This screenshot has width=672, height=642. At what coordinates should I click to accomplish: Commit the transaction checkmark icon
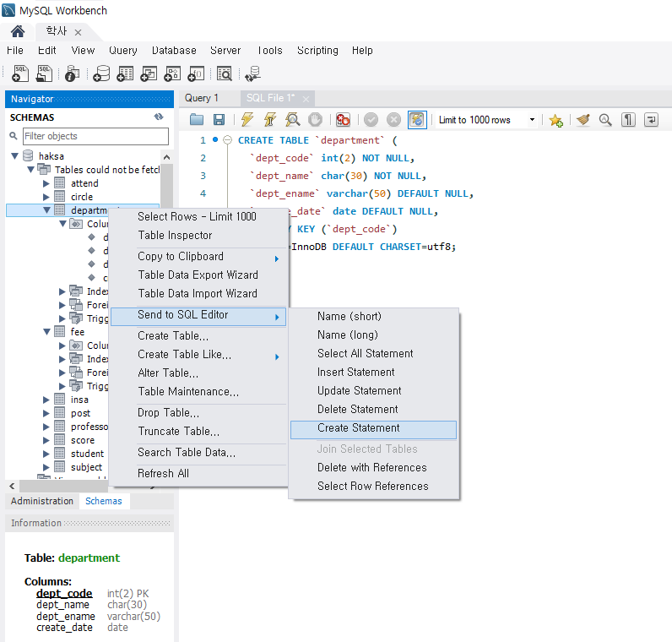pos(371,120)
